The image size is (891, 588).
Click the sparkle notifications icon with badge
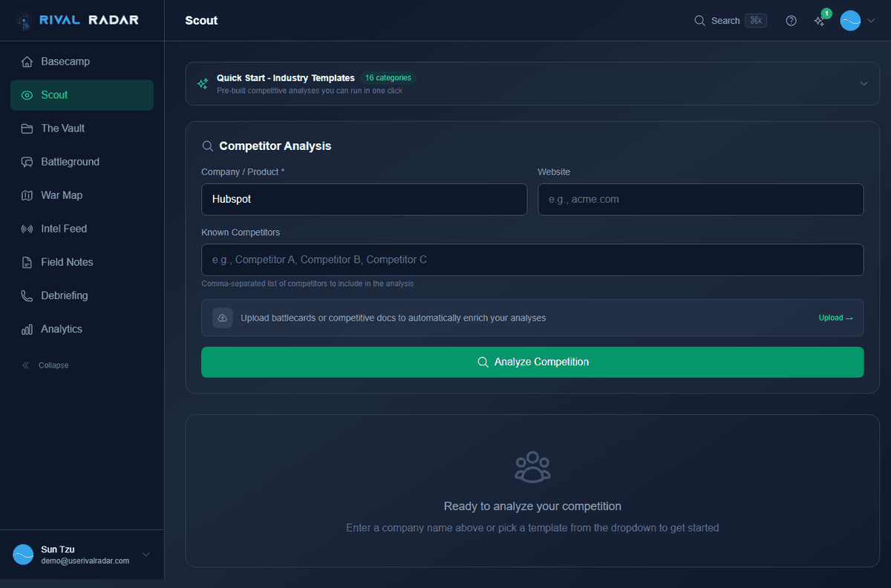tap(820, 21)
